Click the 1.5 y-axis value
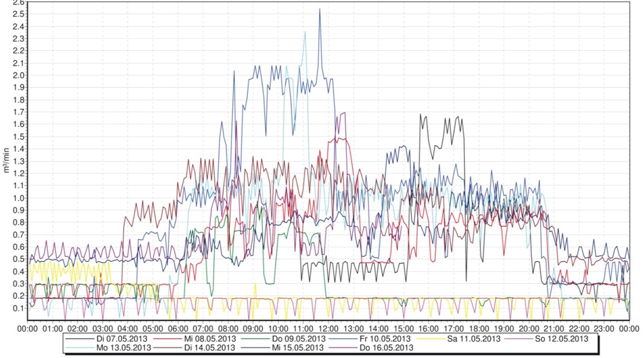 19,137
